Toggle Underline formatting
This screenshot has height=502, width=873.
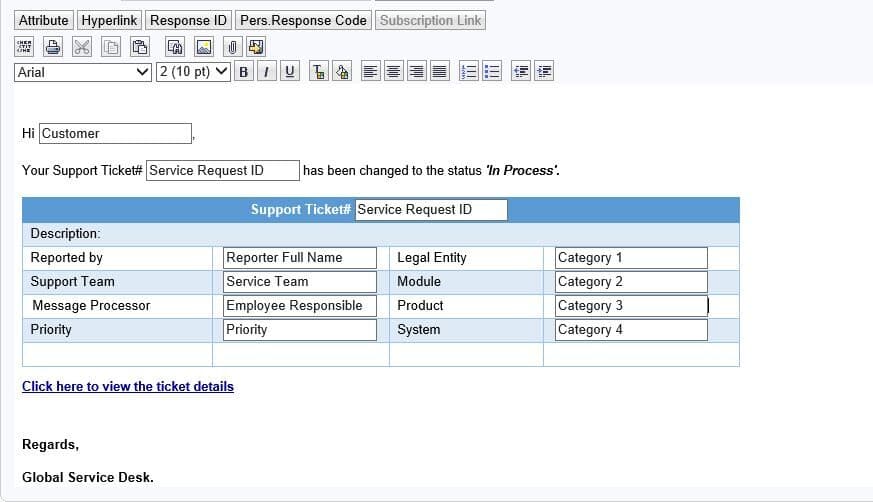coord(290,71)
